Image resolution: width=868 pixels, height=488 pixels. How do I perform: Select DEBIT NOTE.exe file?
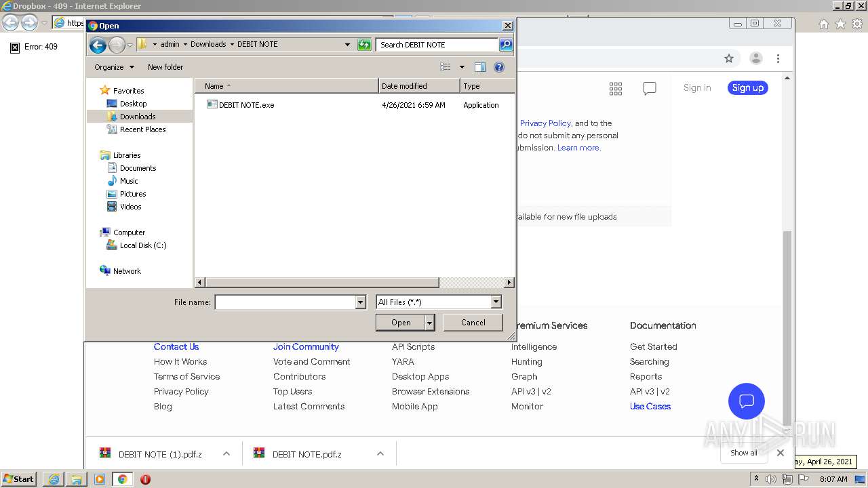click(241, 105)
